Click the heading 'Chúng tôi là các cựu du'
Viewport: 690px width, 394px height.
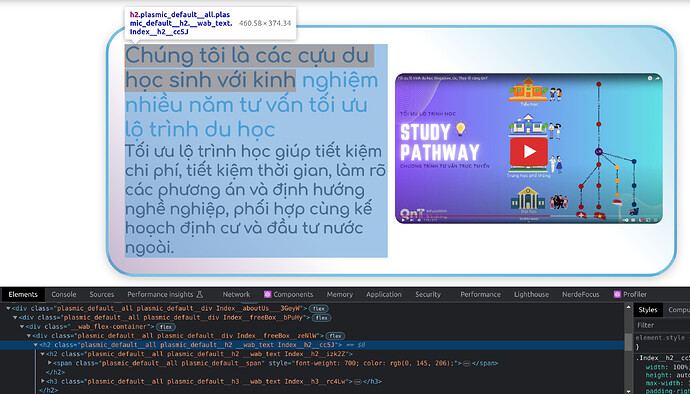click(247, 56)
